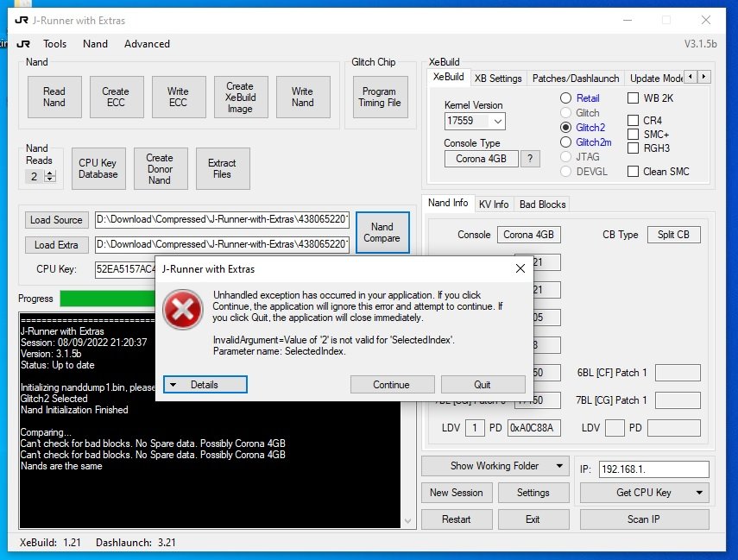
Task: Open the CPU Key Database
Action: coord(98,168)
